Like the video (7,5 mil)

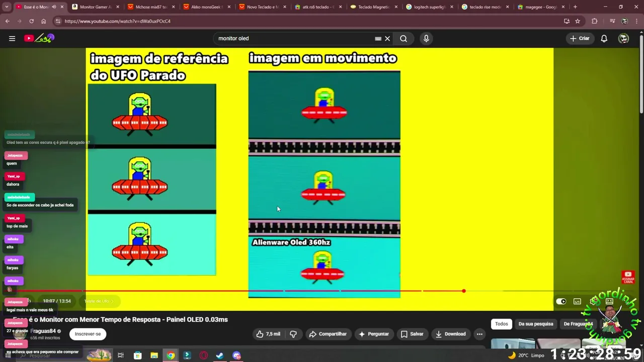click(x=268, y=334)
